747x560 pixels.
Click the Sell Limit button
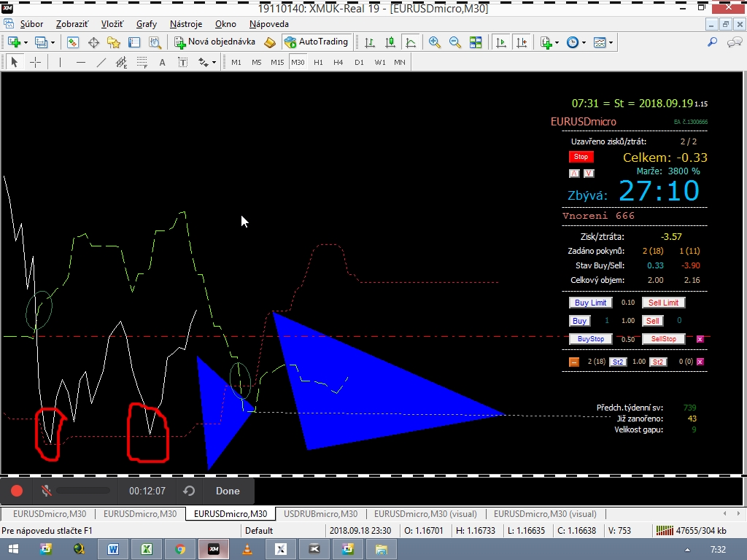coord(663,303)
